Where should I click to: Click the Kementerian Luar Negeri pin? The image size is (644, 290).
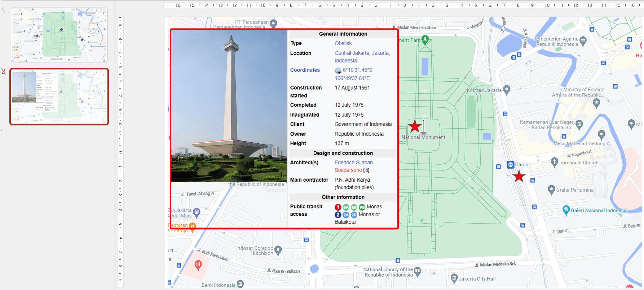point(579,125)
